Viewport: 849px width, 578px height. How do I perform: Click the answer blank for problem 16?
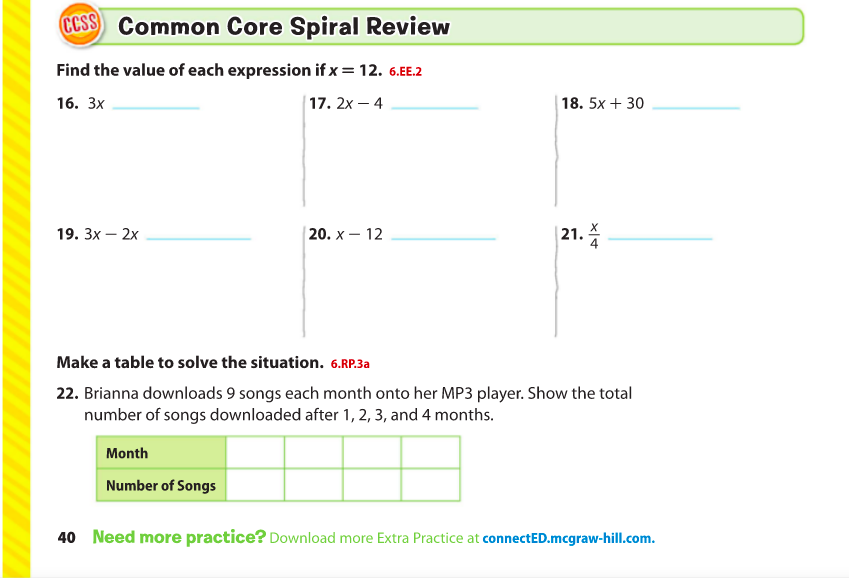coord(156,105)
